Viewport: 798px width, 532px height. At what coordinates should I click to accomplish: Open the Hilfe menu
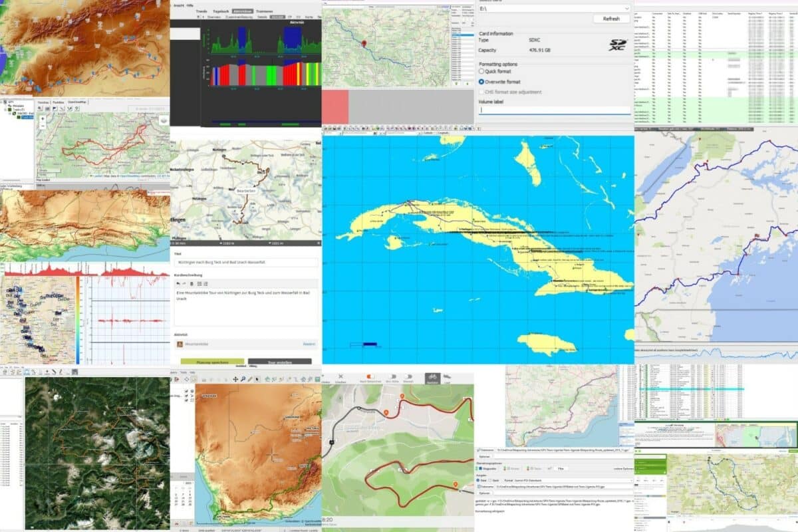coord(190,5)
